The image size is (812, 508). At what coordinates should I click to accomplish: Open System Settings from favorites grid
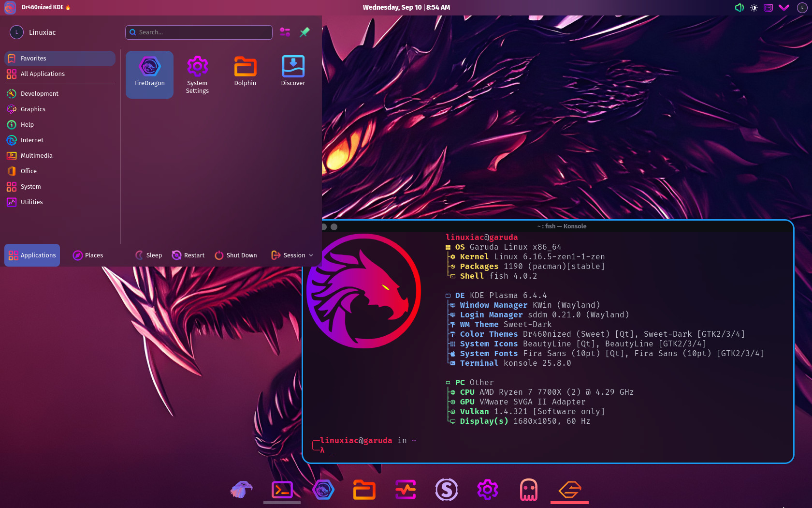(x=197, y=75)
